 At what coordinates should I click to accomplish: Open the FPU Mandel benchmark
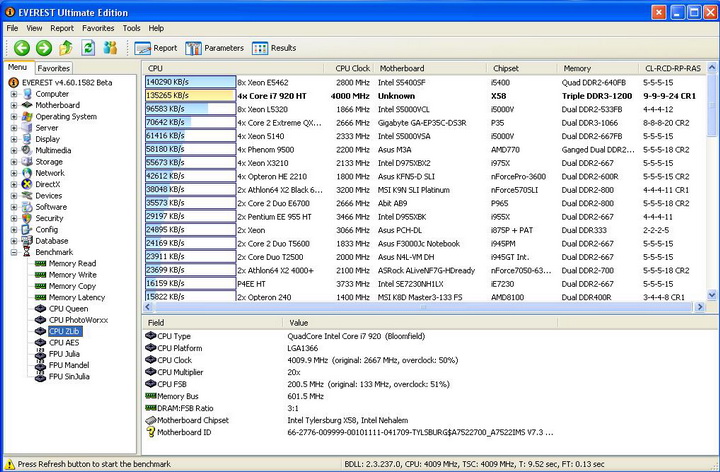pos(69,365)
